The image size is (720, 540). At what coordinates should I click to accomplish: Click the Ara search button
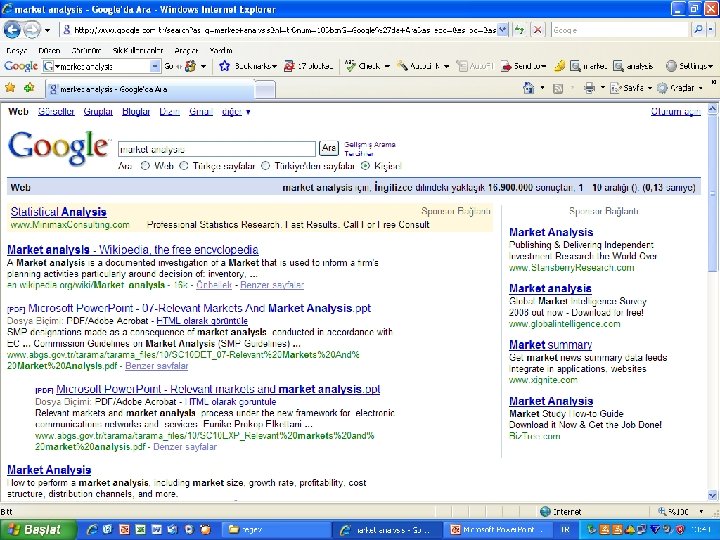pos(329,148)
